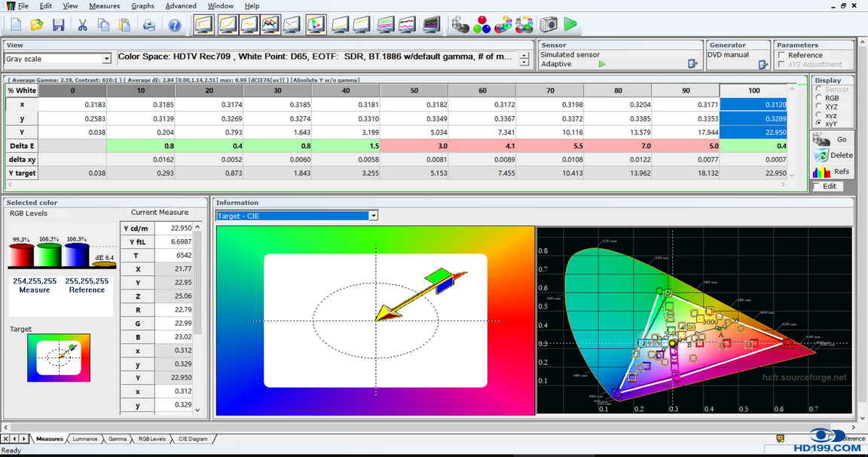Click the tab bar scroll-left arrow button
The width and height of the screenshot is (868, 457).
(x=15, y=439)
